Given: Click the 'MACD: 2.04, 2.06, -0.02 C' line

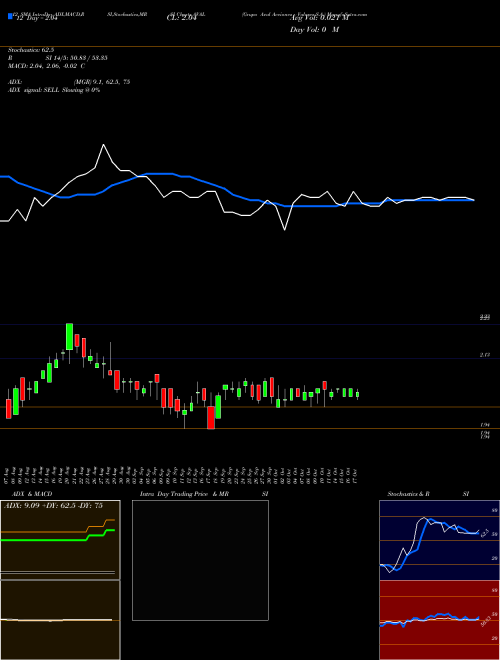Looking at the screenshot, I should click(47, 66).
